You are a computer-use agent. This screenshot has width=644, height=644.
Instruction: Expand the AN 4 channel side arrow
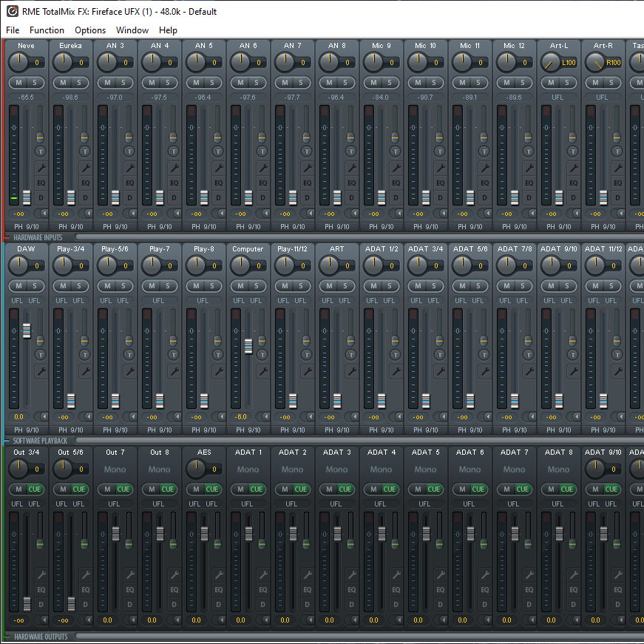tap(178, 214)
